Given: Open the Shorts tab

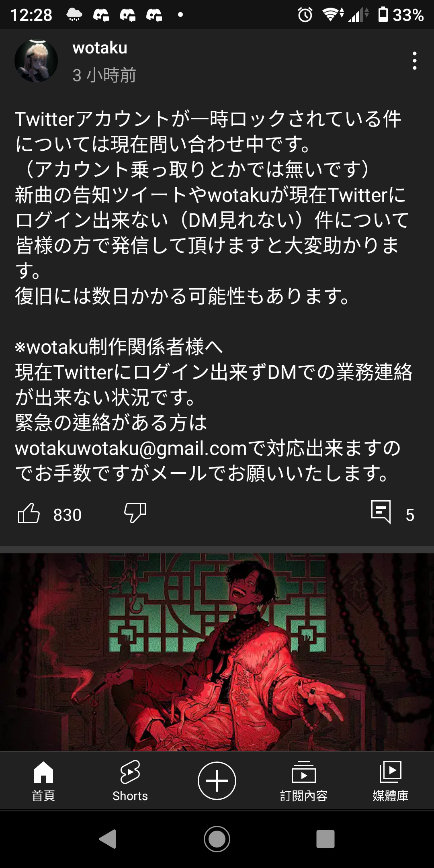Looking at the screenshot, I should click(130, 781).
